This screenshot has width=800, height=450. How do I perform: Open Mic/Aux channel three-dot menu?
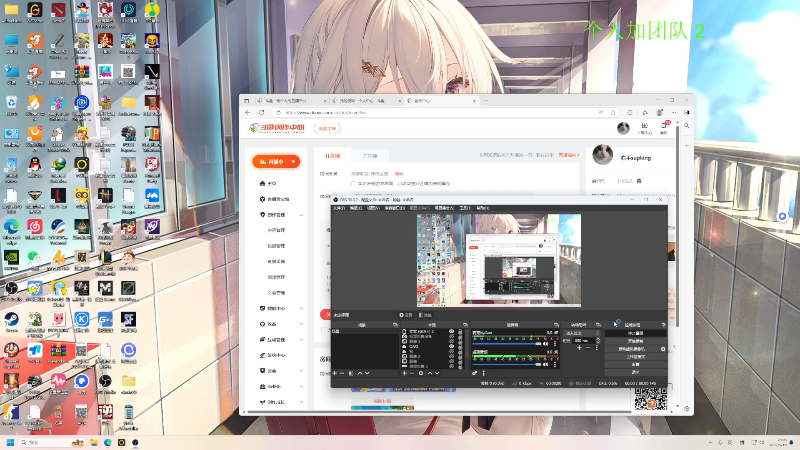tap(555, 343)
